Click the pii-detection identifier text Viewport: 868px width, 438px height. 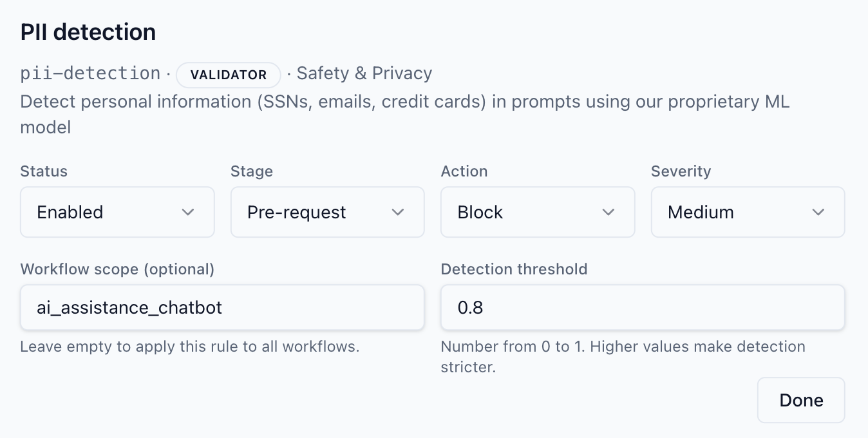pos(90,73)
